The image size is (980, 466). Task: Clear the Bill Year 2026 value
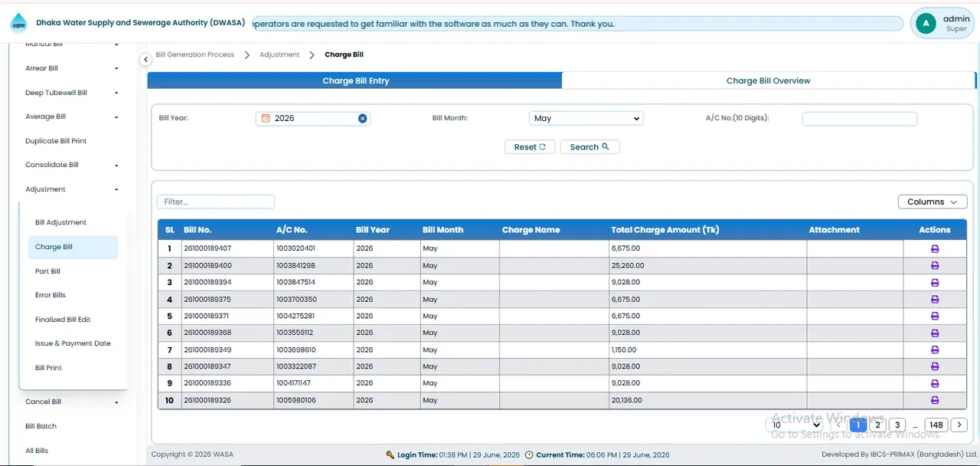point(363,118)
